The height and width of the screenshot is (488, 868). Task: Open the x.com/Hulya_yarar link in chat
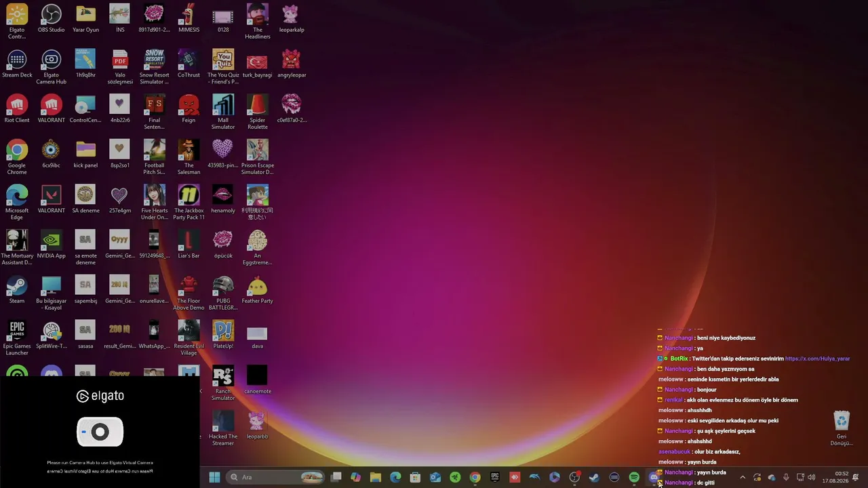coord(817,359)
